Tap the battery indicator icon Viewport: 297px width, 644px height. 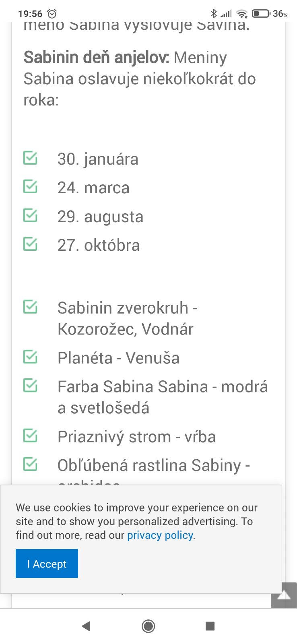(x=261, y=14)
